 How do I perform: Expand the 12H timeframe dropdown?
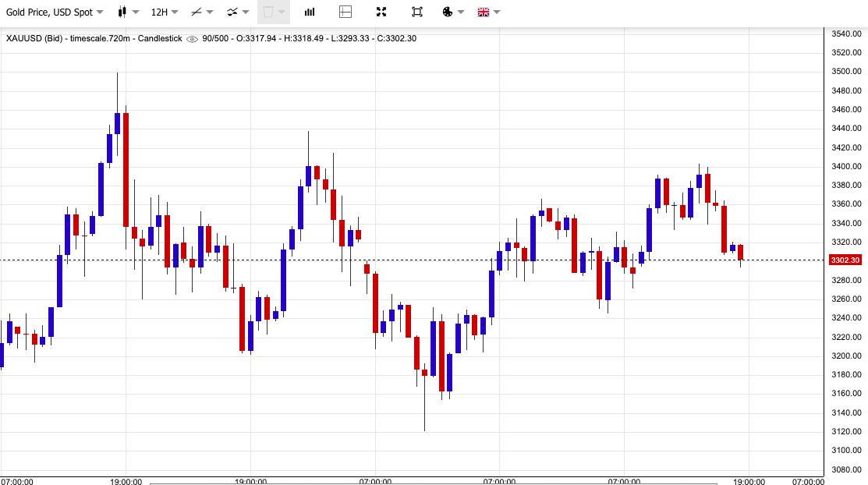click(x=164, y=12)
